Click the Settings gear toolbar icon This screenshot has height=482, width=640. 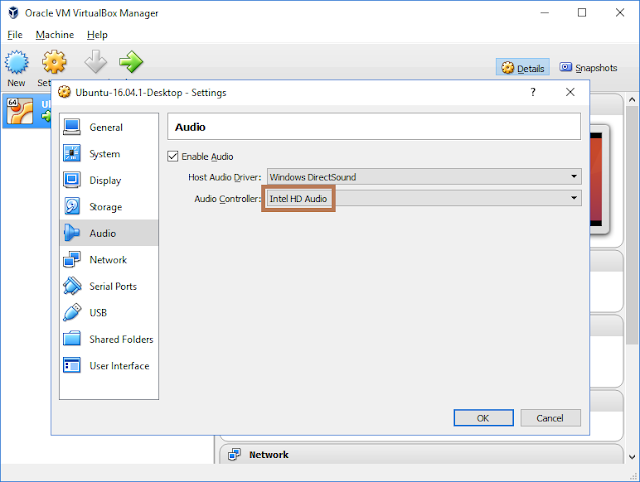[54, 62]
